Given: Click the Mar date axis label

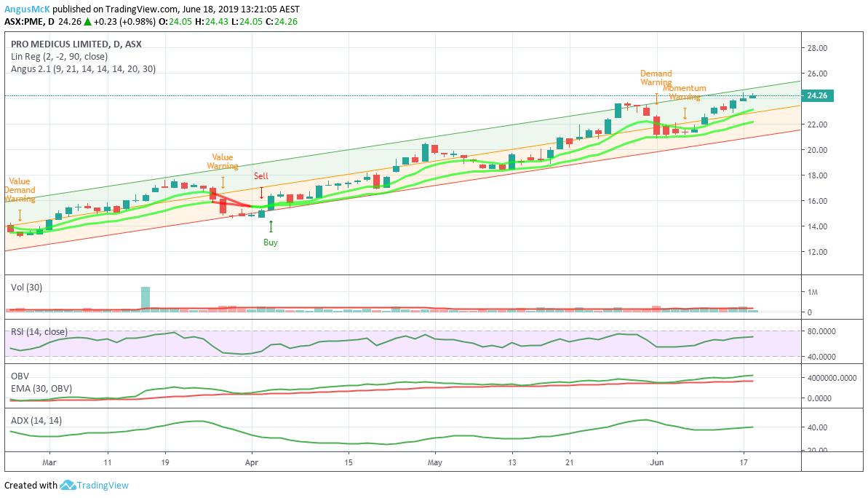Looking at the screenshot, I should point(49,462).
